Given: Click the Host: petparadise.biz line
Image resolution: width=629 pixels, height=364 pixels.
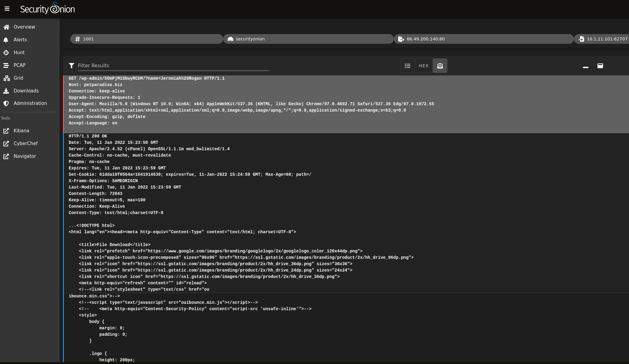Looking at the screenshot, I should click(x=96, y=85).
